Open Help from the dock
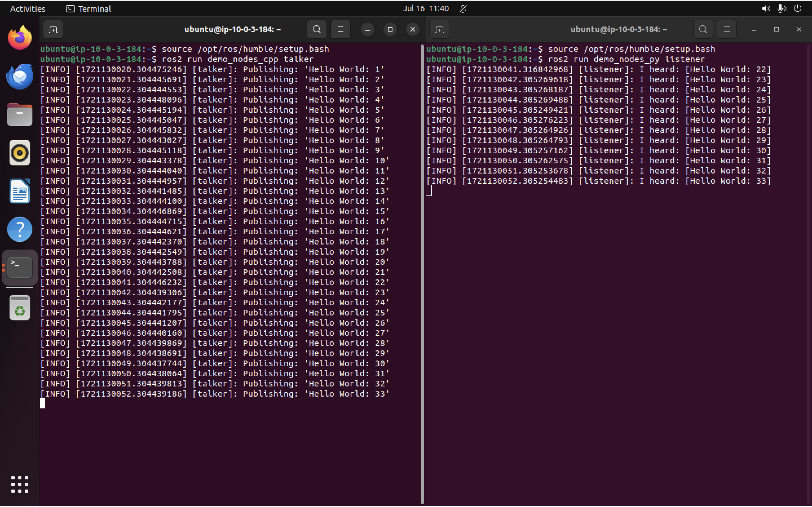 pos(19,229)
